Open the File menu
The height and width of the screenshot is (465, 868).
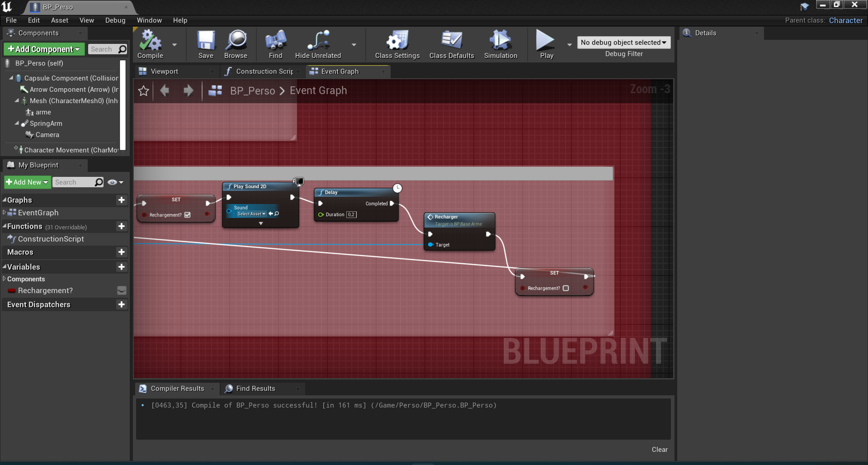11,20
